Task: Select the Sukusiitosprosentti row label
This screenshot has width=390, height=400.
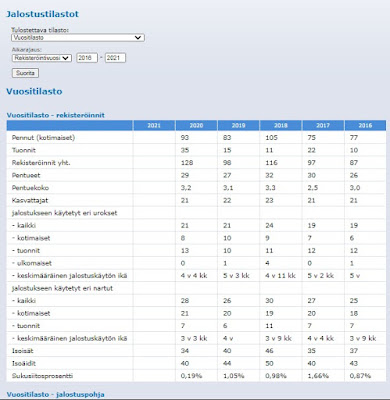Action: coord(42,376)
